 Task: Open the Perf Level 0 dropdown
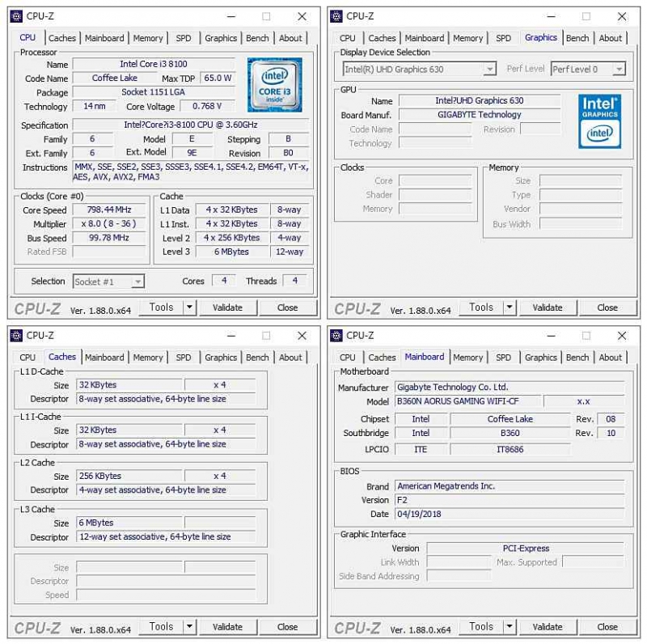click(x=588, y=69)
